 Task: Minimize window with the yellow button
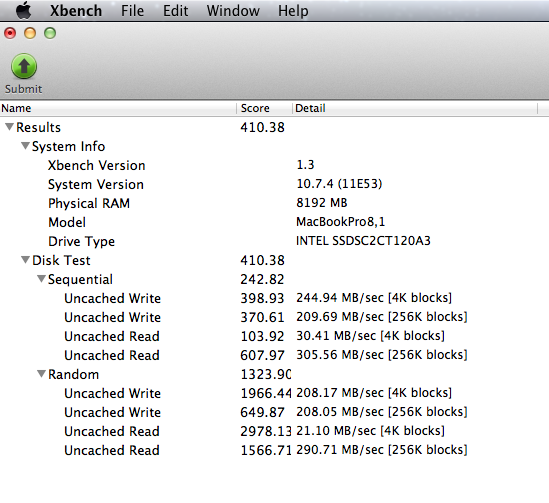click(x=30, y=33)
